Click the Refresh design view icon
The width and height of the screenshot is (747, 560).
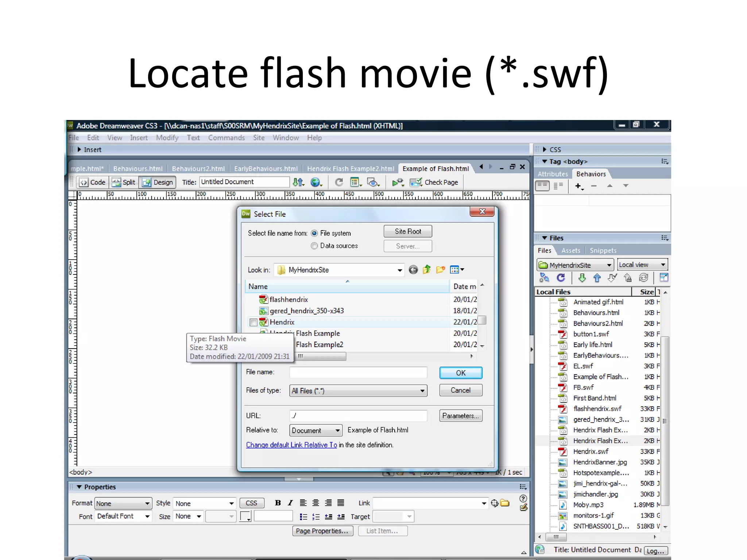(x=339, y=182)
